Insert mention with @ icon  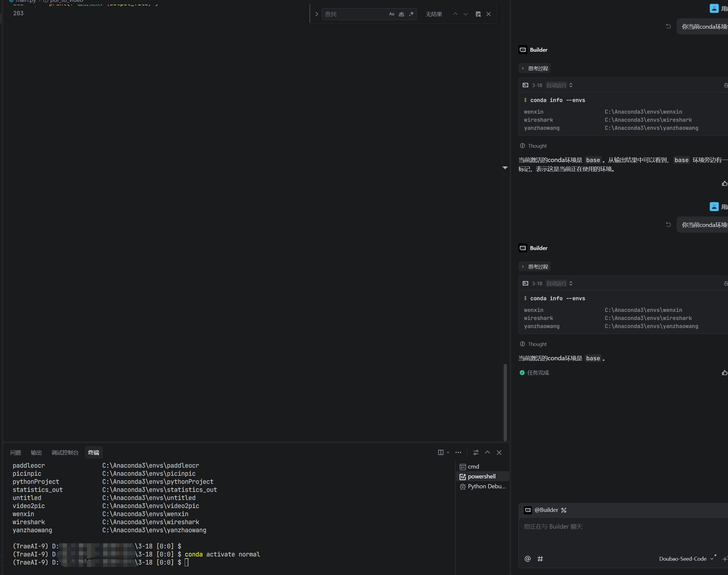click(x=527, y=559)
